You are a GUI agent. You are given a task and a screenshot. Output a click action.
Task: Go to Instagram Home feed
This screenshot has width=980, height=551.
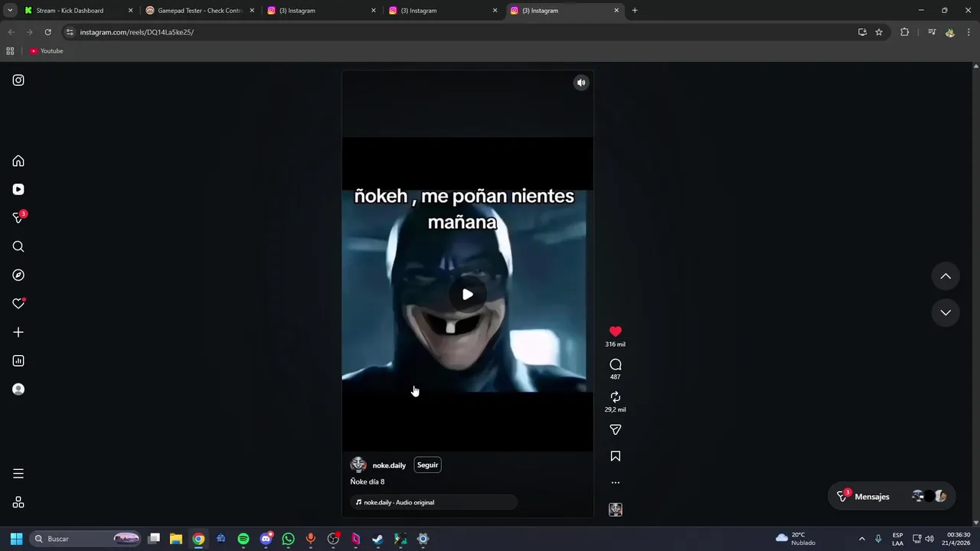pyautogui.click(x=18, y=161)
